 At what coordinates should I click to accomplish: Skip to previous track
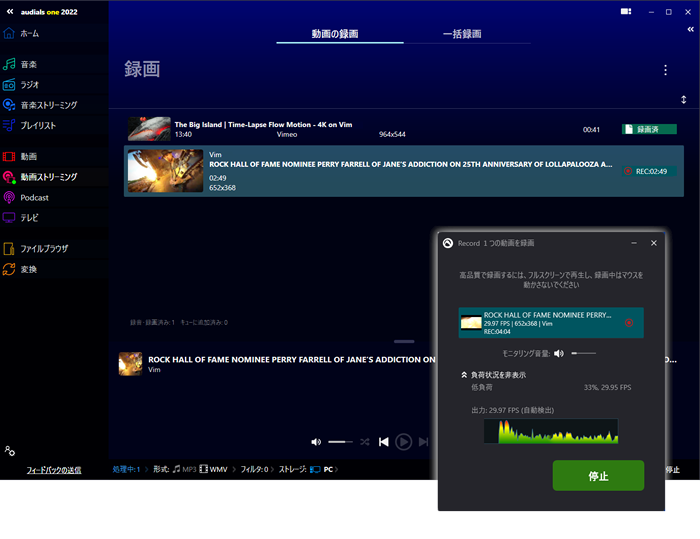click(383, 442)
